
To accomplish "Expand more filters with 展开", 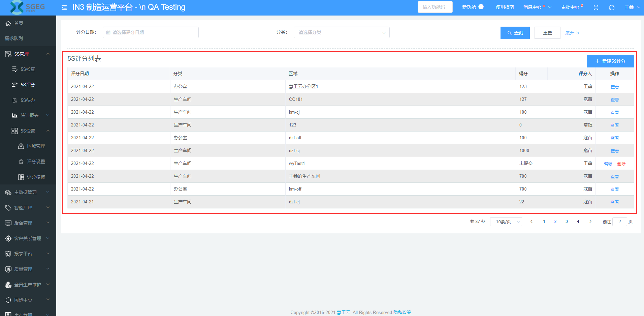I will [x=572, y=33].
